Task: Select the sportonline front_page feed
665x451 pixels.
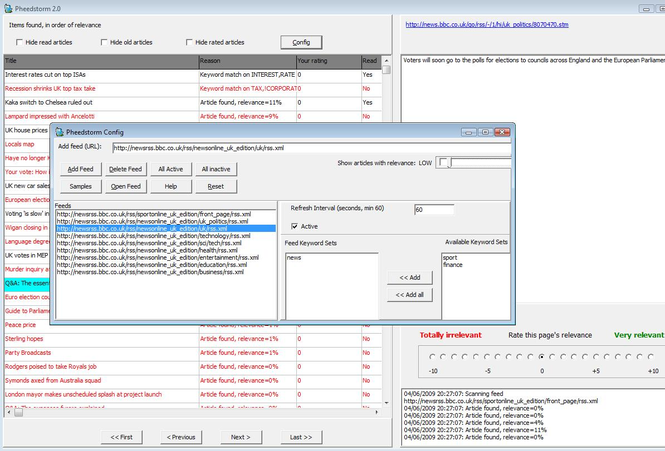Action: point(165,214)
